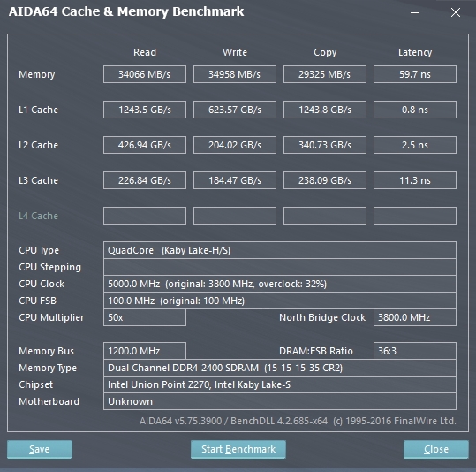Start the benchmark run
The image size is (476, 472).
tap(238, 449)
